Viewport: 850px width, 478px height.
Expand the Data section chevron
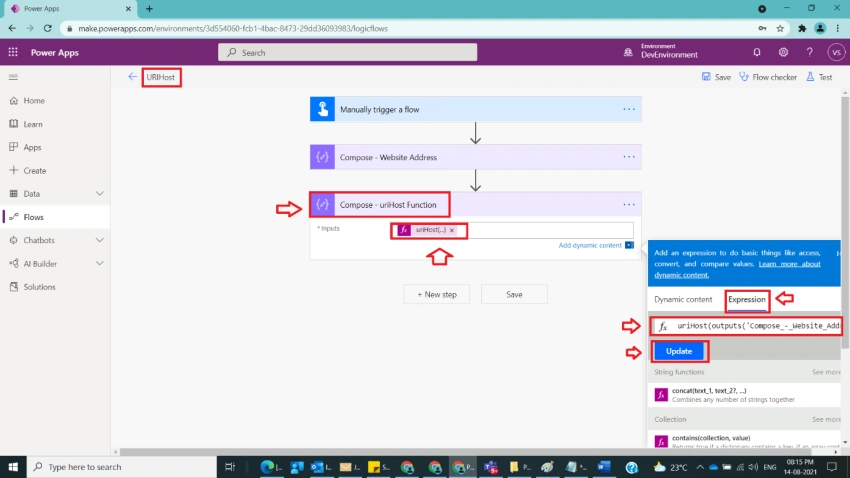100,193
